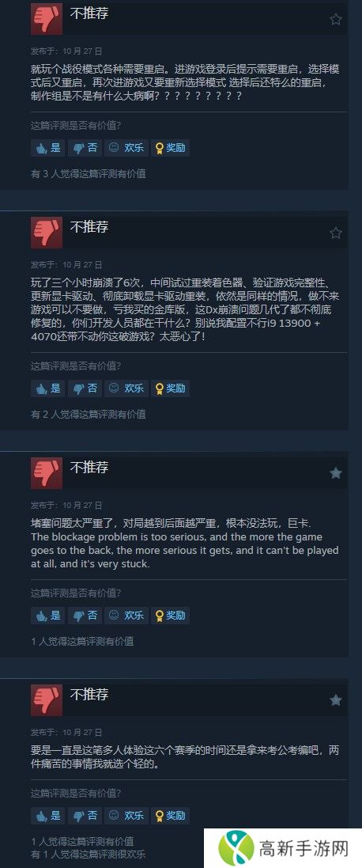362x868 pixels.
Task: Click thumbs-down icon of first review
Action: tap(47, 19)
